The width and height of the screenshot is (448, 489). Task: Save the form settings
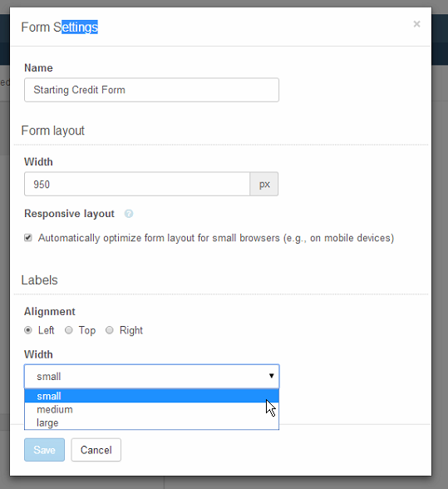pos(44,450)
